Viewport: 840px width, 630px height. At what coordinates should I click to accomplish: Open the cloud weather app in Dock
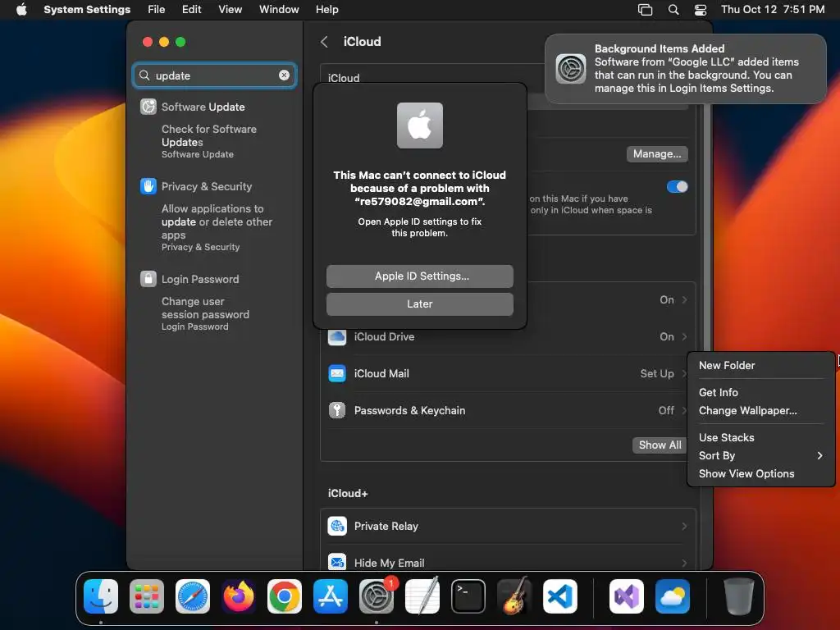673,596
